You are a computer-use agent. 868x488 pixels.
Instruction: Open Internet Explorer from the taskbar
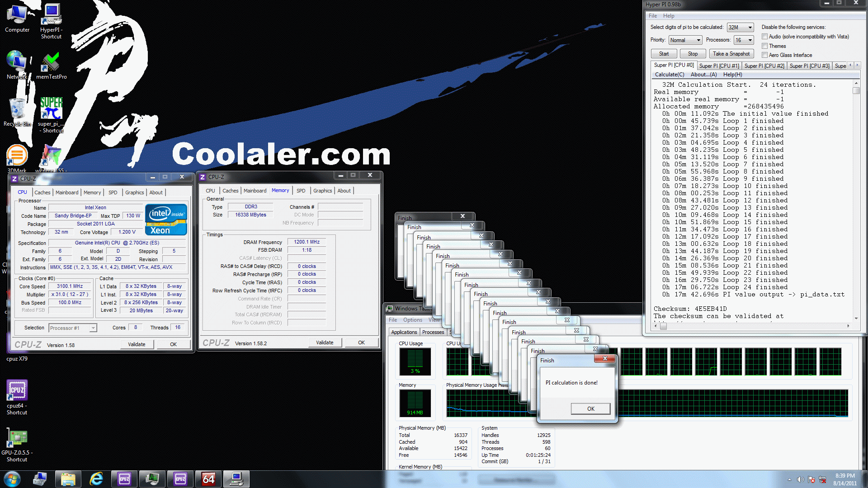click(96, 479)
